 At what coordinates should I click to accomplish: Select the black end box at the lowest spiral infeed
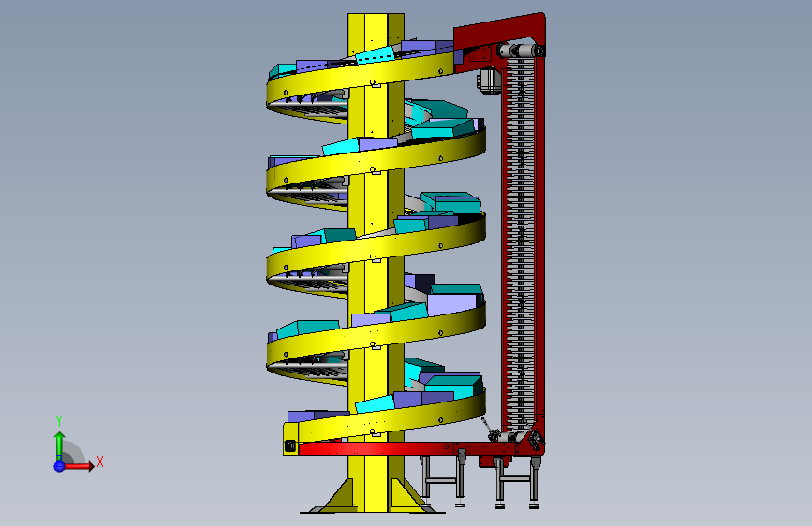pos(290,446)
